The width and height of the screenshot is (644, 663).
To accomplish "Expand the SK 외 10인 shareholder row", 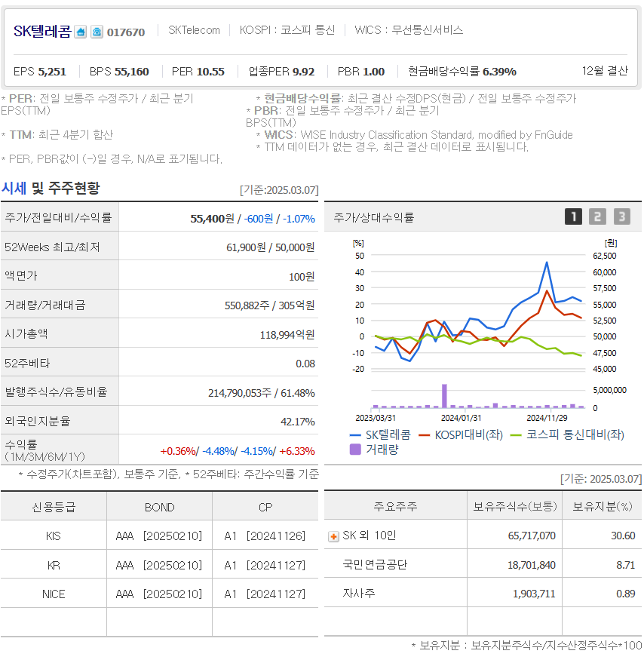I will 333,536.
